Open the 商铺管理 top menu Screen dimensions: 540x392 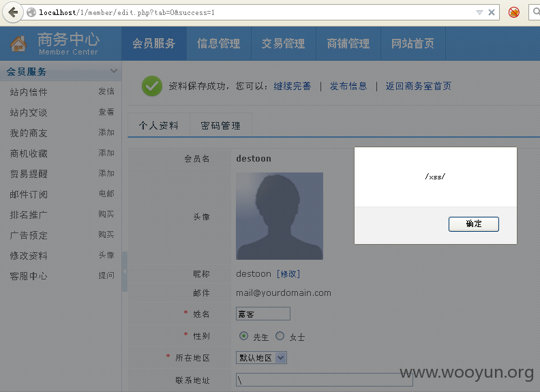348,44
